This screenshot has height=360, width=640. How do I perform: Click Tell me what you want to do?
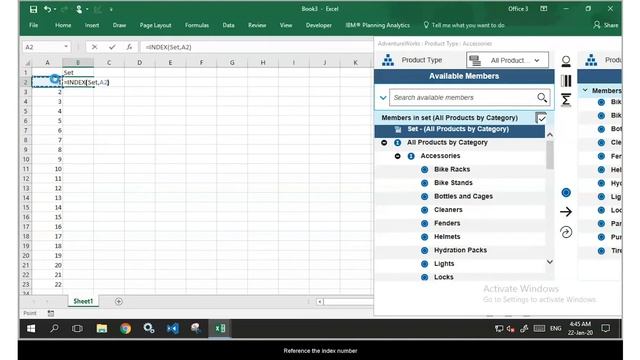(x=464, y=25)
